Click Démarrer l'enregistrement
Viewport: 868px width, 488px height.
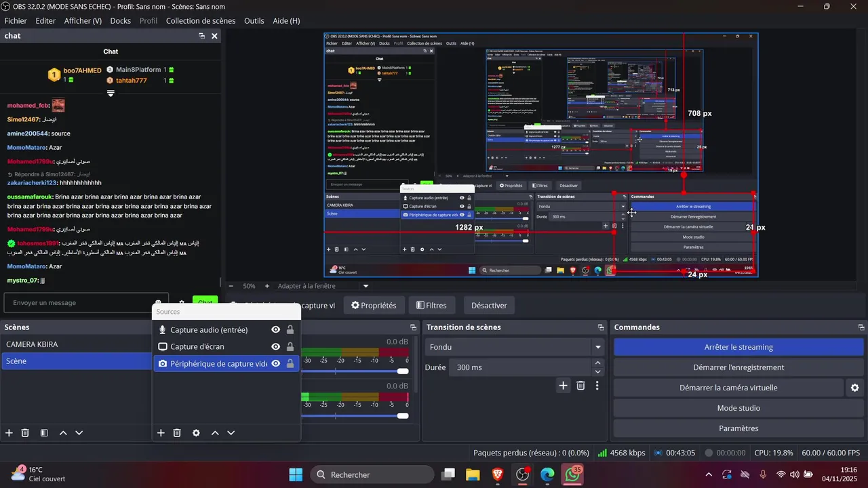click(738, 367)
